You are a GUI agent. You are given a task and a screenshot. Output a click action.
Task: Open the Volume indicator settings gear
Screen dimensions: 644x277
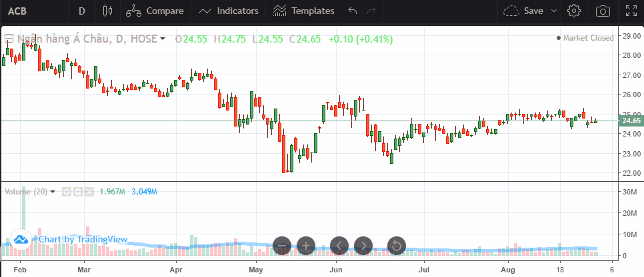click(77, 192)
